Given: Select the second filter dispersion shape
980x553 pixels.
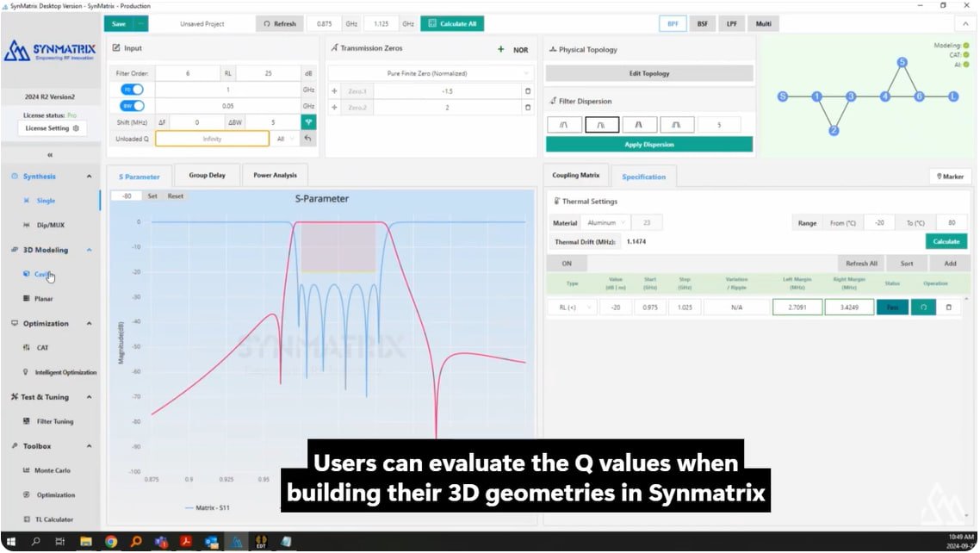Looking at the screenshot, I should 602,125.
